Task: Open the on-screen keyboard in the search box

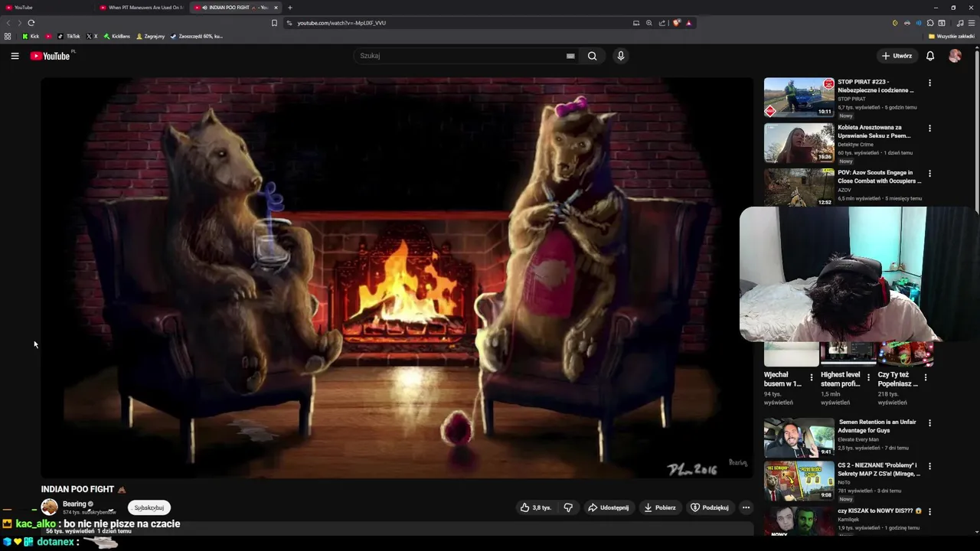Action: click(x=570, y=56)
